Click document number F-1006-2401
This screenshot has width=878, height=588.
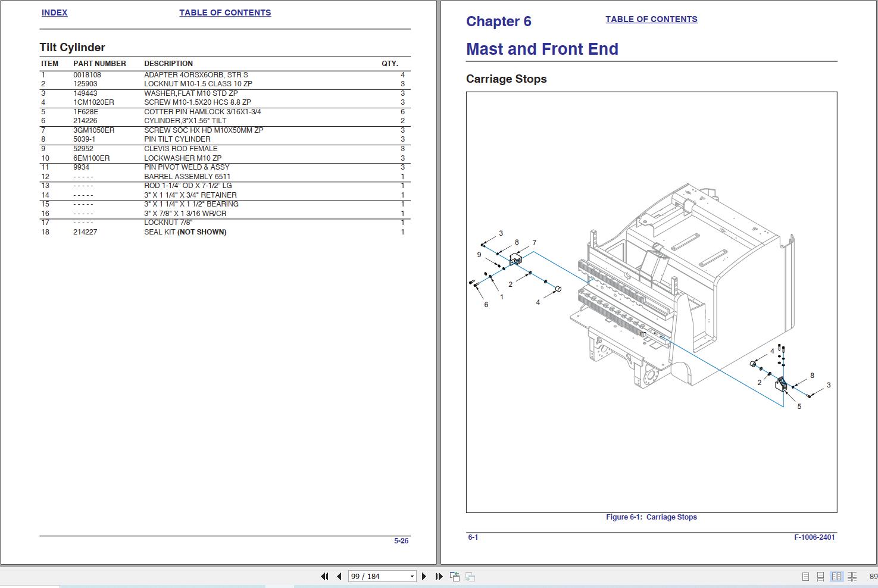click(x=814, y=537)
